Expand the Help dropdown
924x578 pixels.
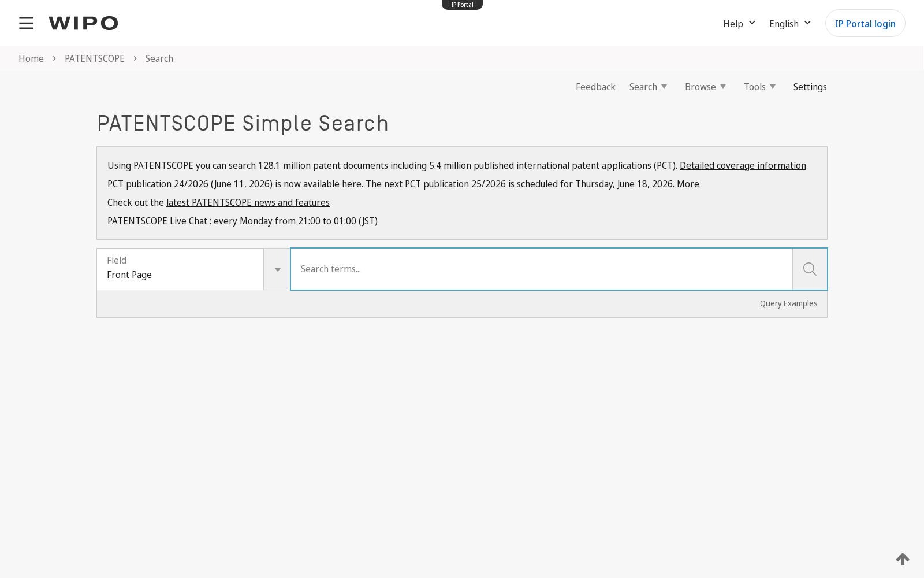click(x=739, y=24)
